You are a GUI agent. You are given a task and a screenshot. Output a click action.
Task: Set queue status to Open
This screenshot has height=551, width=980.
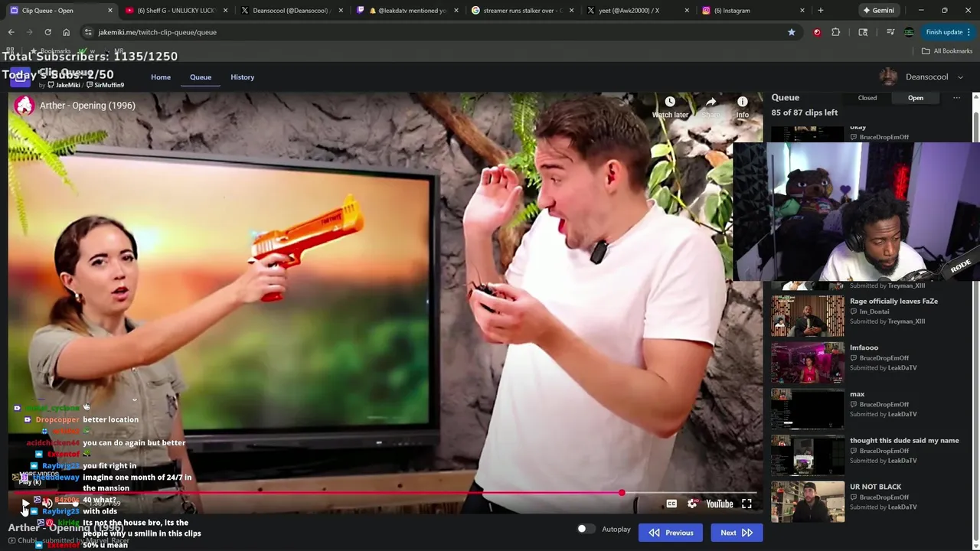[916, 98]
